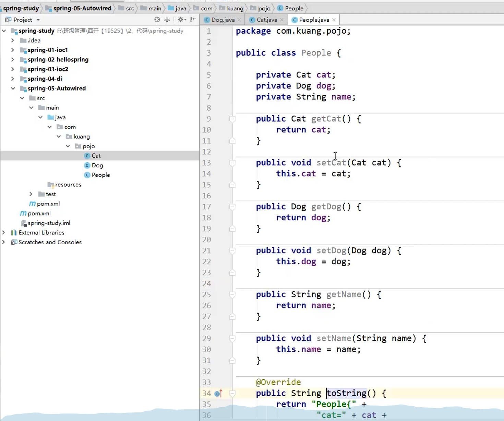
Task: Close the Cat.java tab
Action: [x=282, y=20]
